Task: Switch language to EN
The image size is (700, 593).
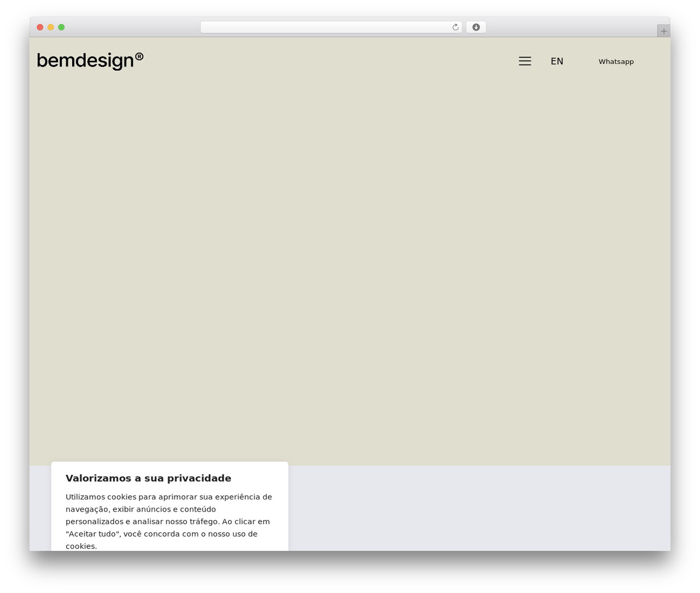Action: coord(557,61)
